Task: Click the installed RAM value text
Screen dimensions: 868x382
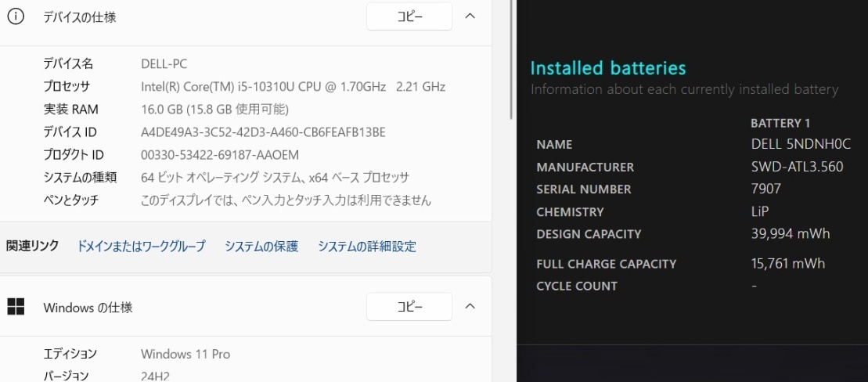Action: (214, 110)
